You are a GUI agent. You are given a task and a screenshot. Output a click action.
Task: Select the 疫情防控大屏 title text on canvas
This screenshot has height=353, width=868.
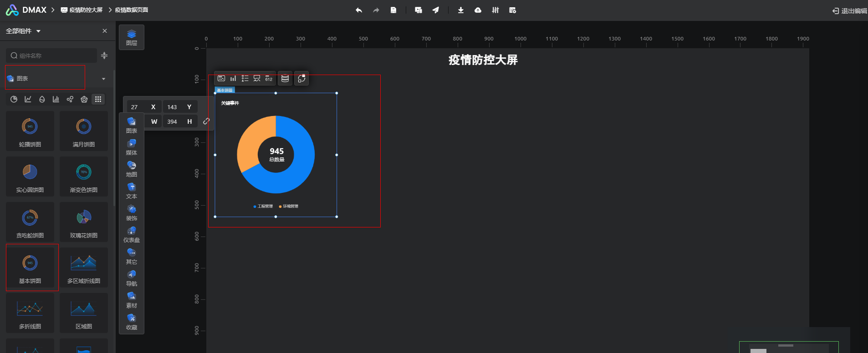point(483,60)
